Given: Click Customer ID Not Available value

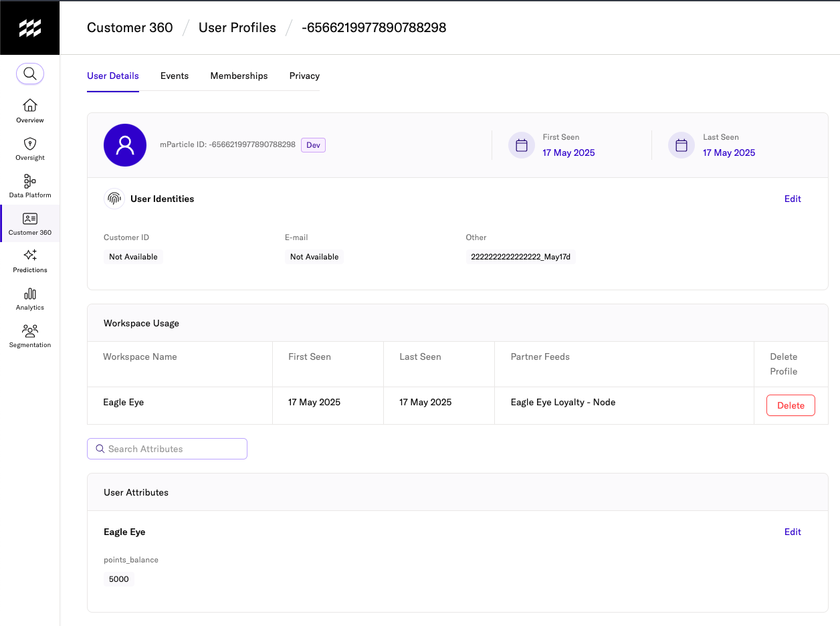Looking at the screenshot, I should pyautogui.click(x=133, y=257).
